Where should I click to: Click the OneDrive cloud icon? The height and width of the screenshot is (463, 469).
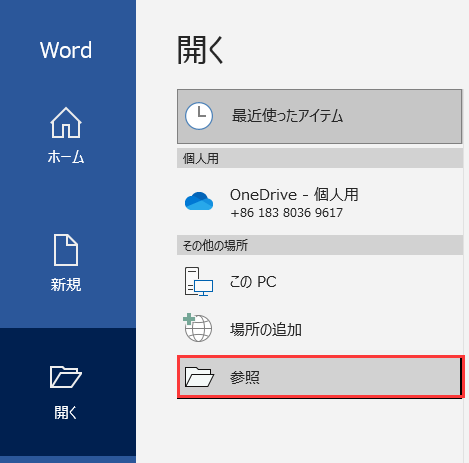pos(199,201)
